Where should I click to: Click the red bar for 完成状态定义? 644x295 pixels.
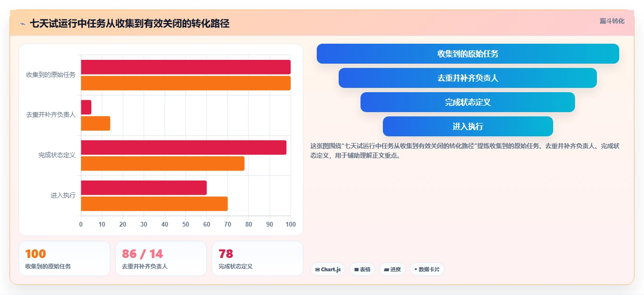pyautogui.click(x=184, y=147)
